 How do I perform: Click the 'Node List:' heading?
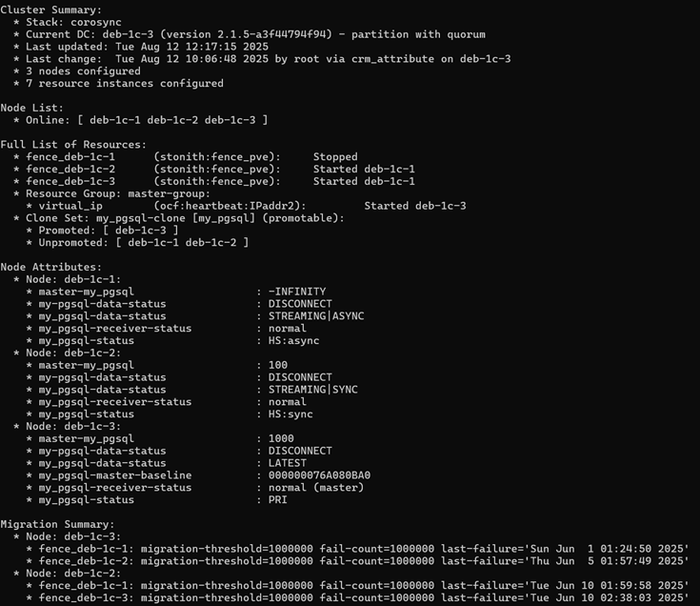pos(31,108)
